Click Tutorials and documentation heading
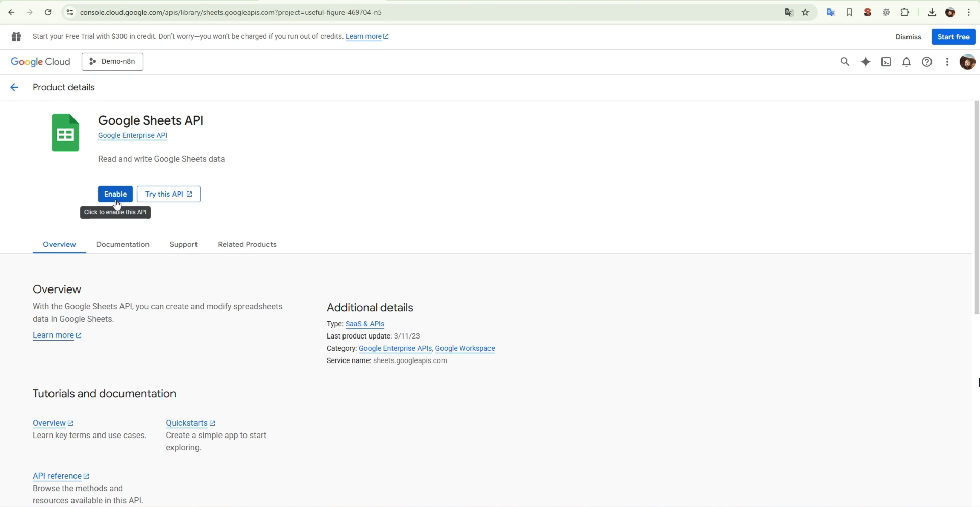The width and height of the screenshot is (980, 507). tap(105, 394)
